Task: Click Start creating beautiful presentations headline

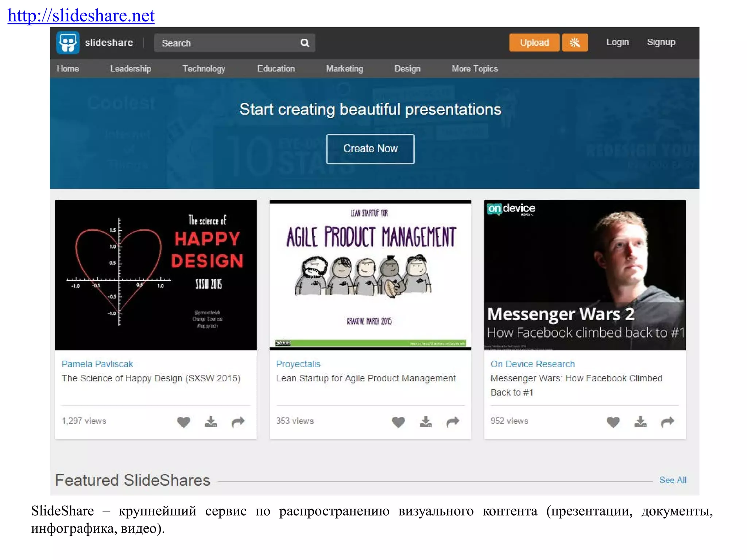Action: pyautogui.click(x=370, y=109)
